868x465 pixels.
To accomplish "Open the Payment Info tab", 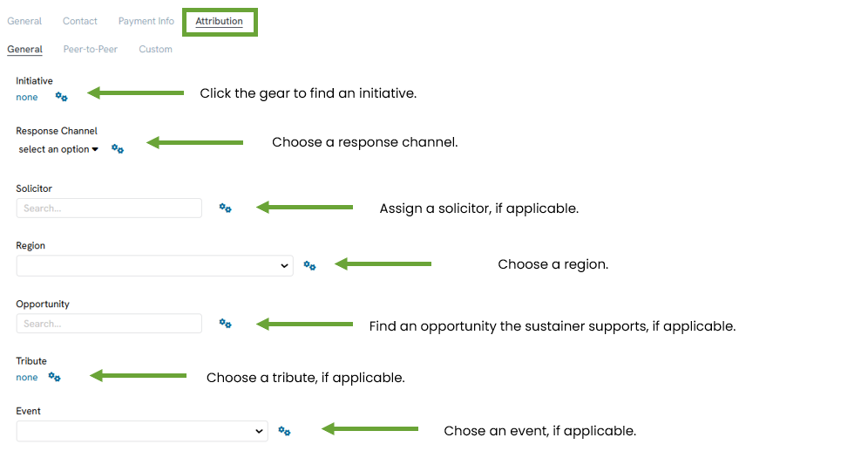I will coord(146,21).
